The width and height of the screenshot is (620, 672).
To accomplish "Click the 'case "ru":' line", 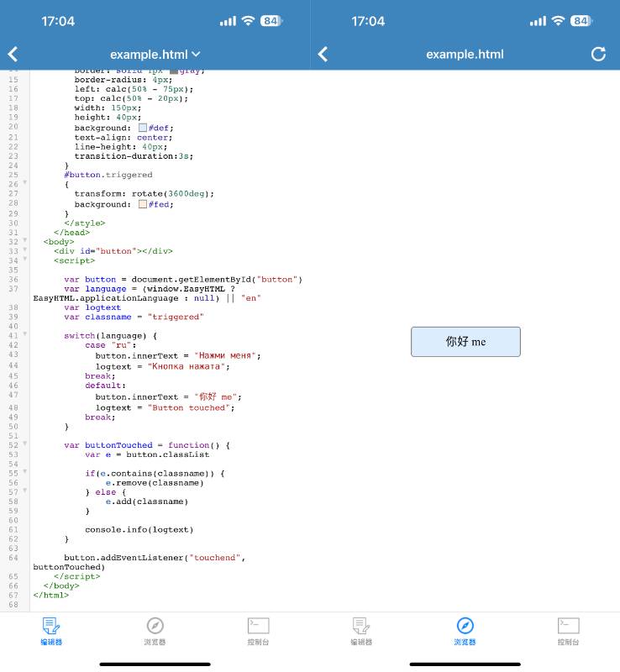I will 111,345.
